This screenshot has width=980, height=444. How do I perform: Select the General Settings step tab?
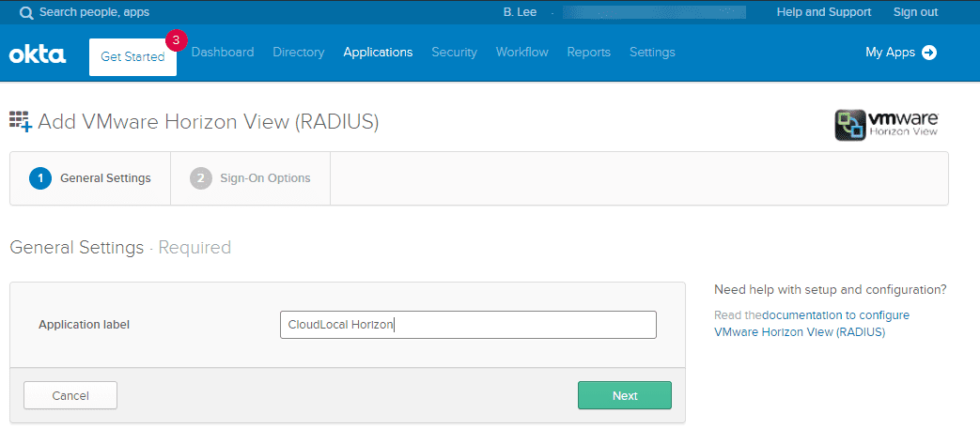(90, 178)
